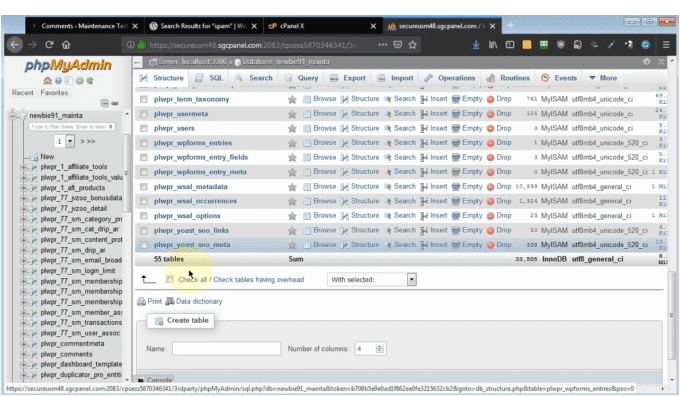Tick checkbox for plwpr_usermeta

144,114
